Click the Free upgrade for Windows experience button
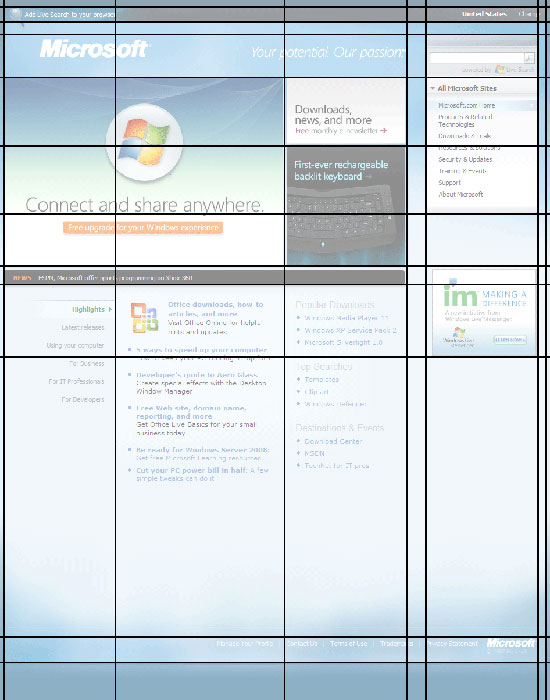Viewport: 550px width, 700px height. pyautogui.click(x=143, y=228)
